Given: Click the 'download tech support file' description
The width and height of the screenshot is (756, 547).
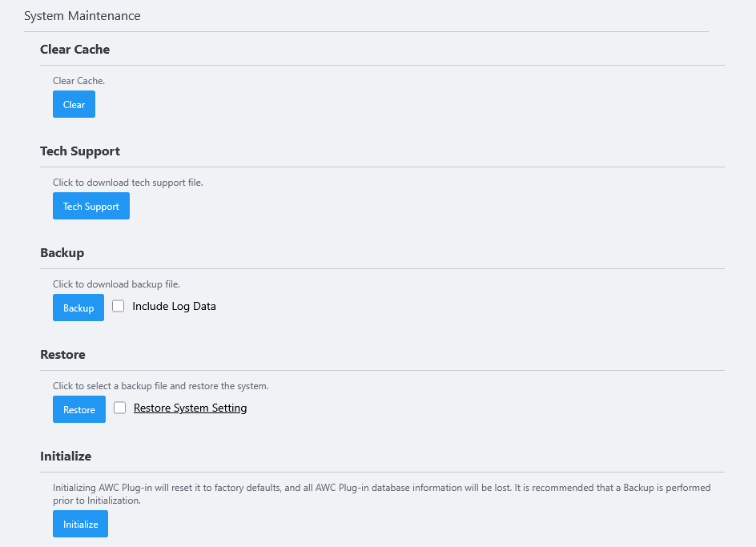Looking at the screenshot, I should pyautogui.click(x=128, y=183).
